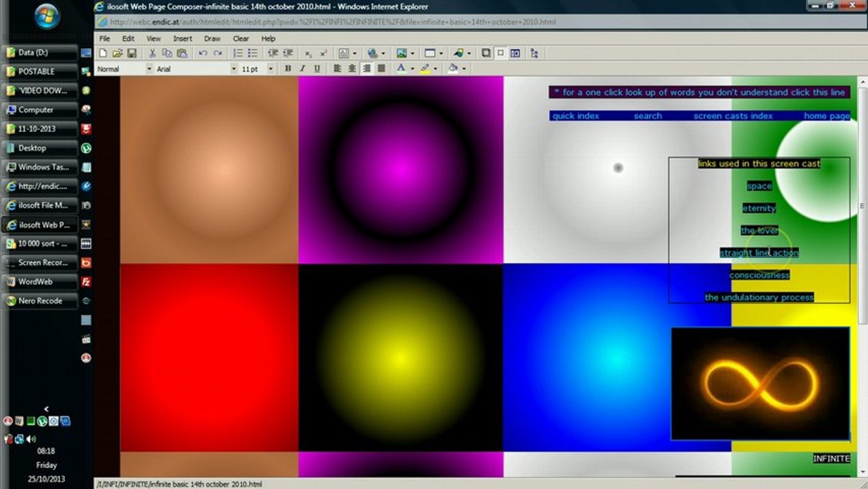The width and height of the screenshot is (868, 489).
Task: Open the 'quick index' link
Action: click(576, 116)
